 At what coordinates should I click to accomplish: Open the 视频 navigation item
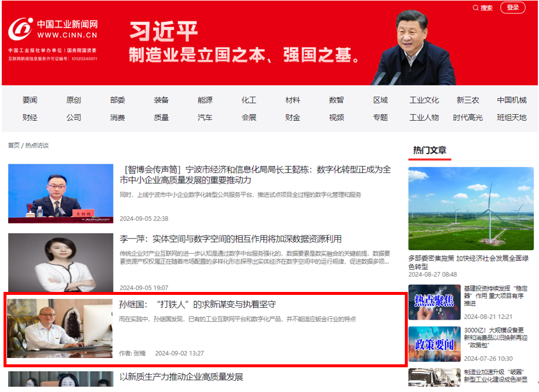click(336, 117)
